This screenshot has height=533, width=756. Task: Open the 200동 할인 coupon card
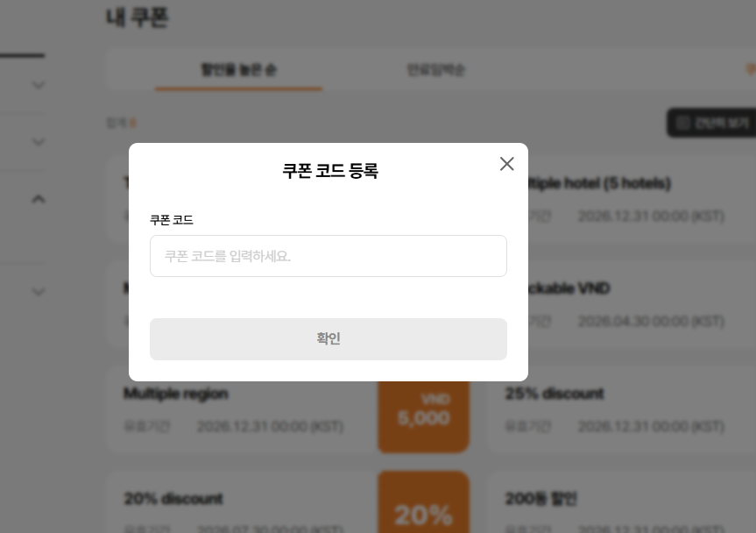pos(622,502)
